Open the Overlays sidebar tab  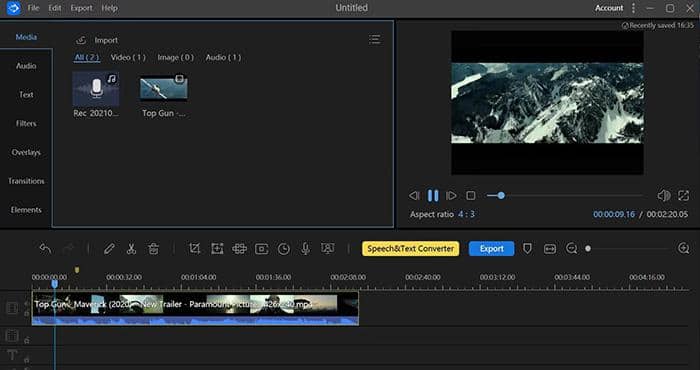(26, 152)
